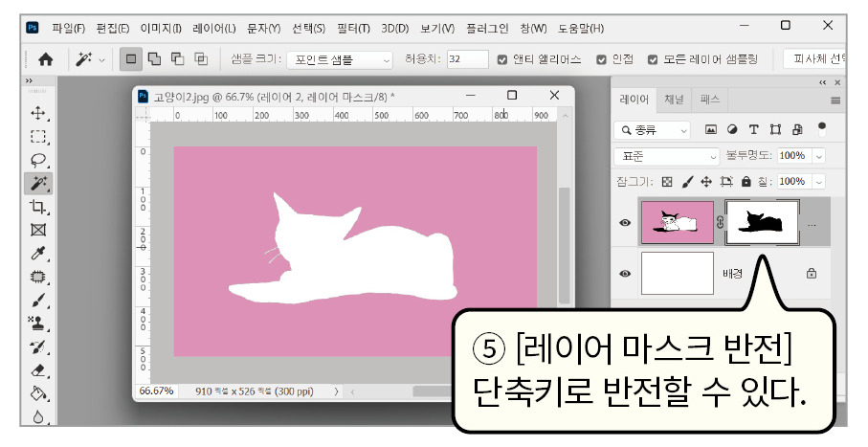Open 칠 fill slider dropdown arrow
This screenshot has width=868, height=447.
tap(819, 182)
